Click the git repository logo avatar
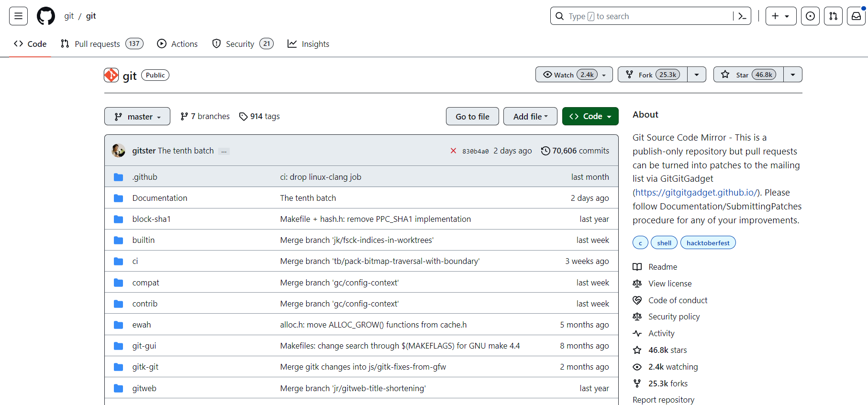 click(x=111, y=75)
